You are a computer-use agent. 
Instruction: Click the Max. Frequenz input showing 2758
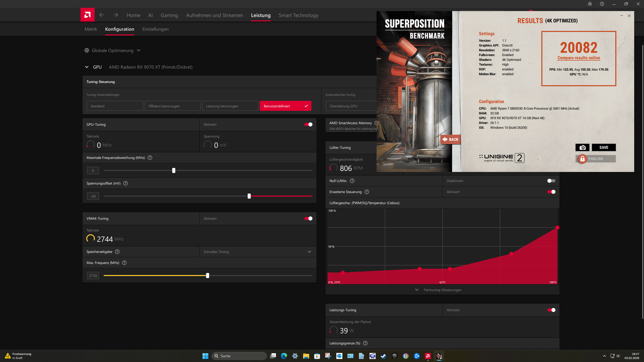[x=93, y=275]
